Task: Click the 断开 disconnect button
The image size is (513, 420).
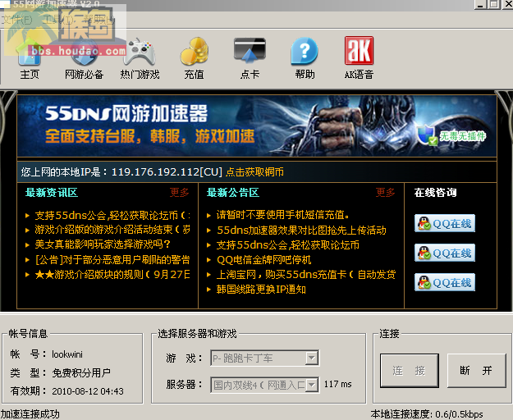Action: (x=476, y=371)
